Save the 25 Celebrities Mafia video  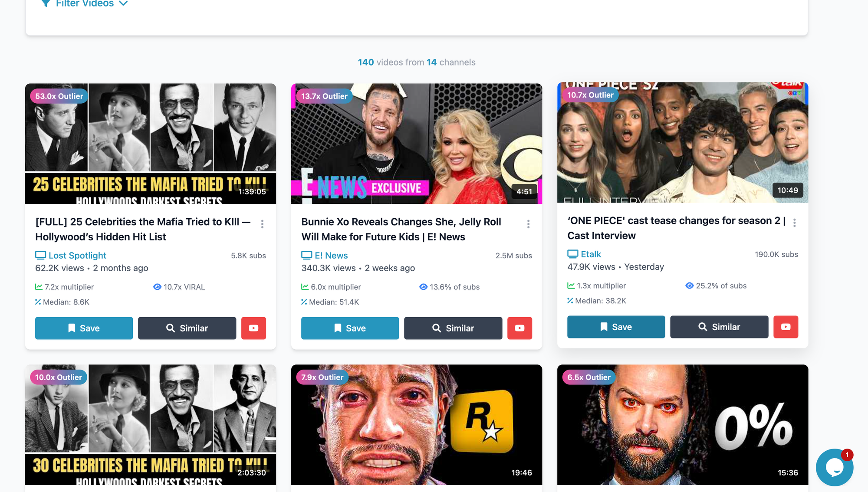point(84,328)
